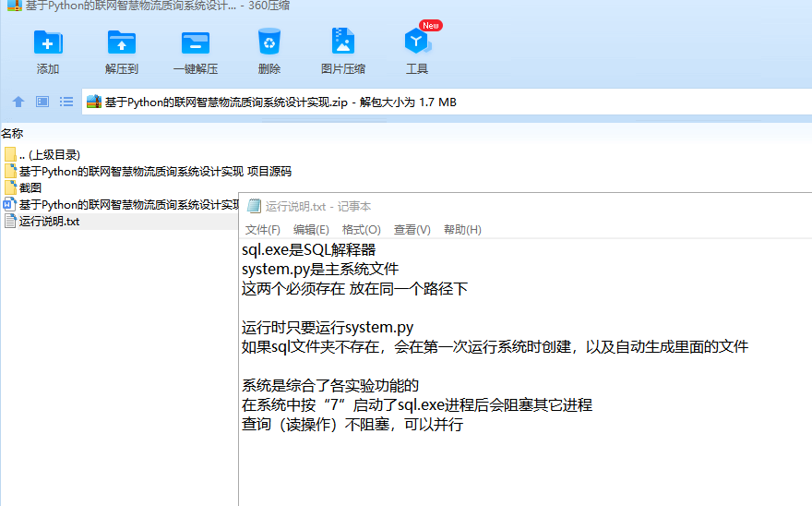
Task: Click the line '这两个必须存在 放在同一个路径下'
Action: 354,289
